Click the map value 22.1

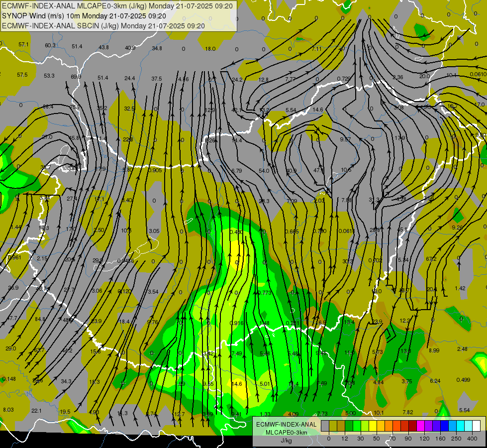click(36, 411)
